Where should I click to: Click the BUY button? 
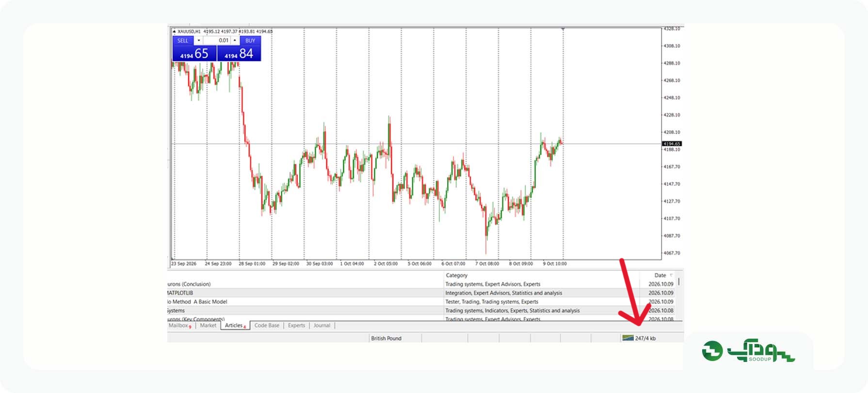[250, 41]
